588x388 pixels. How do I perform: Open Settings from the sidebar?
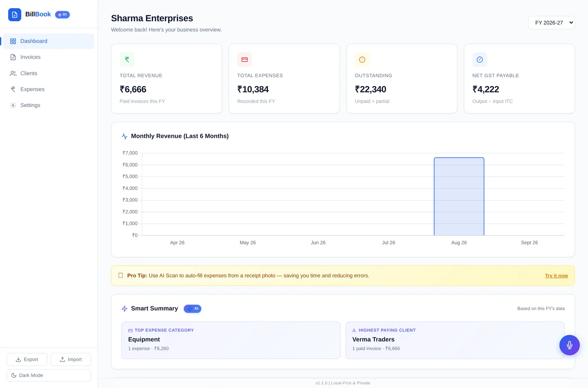49,105
